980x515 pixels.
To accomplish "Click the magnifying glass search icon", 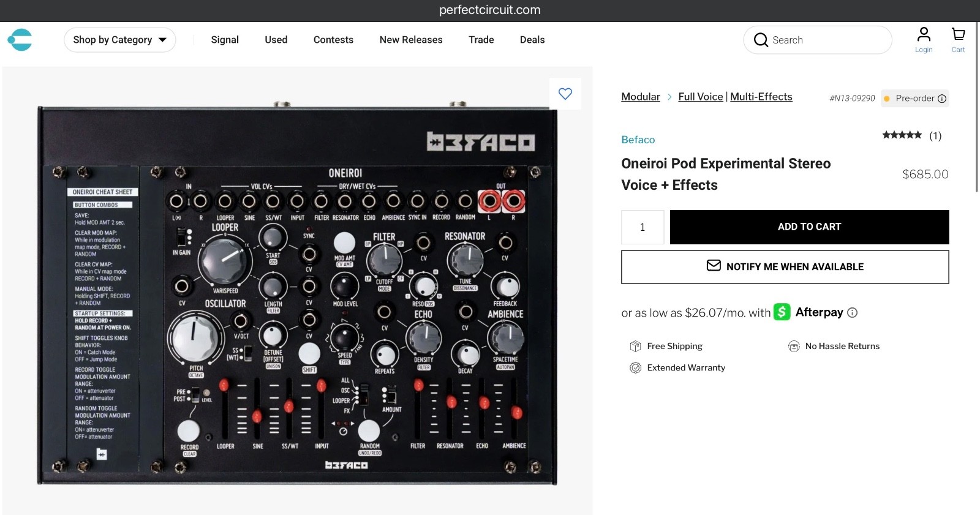I will click(761, 40).
